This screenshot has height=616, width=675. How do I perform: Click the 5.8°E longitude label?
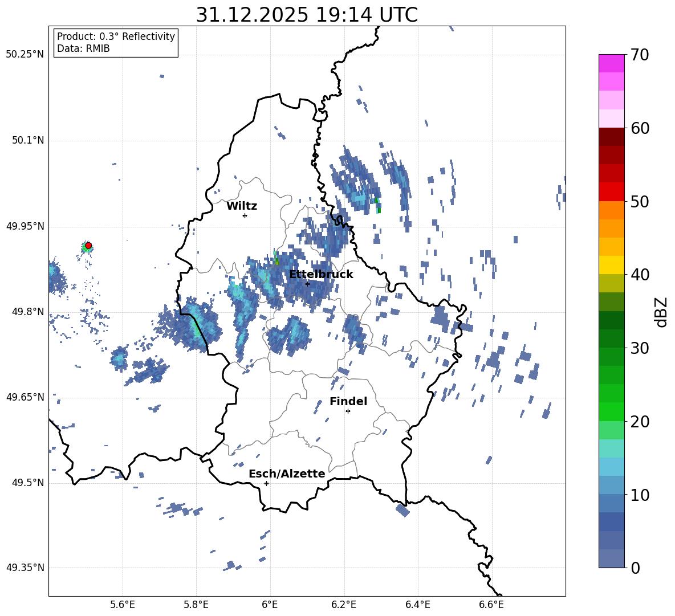point(196,605)
